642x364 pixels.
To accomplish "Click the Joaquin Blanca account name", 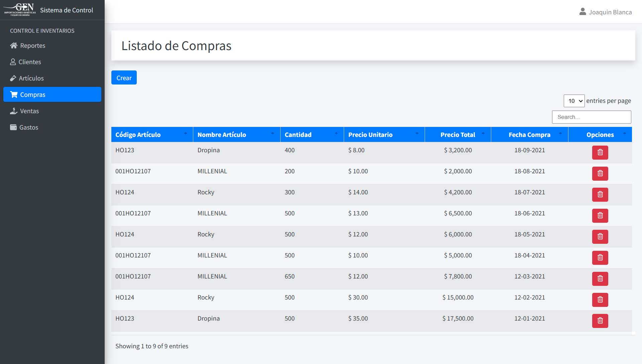I will [611, 12].
